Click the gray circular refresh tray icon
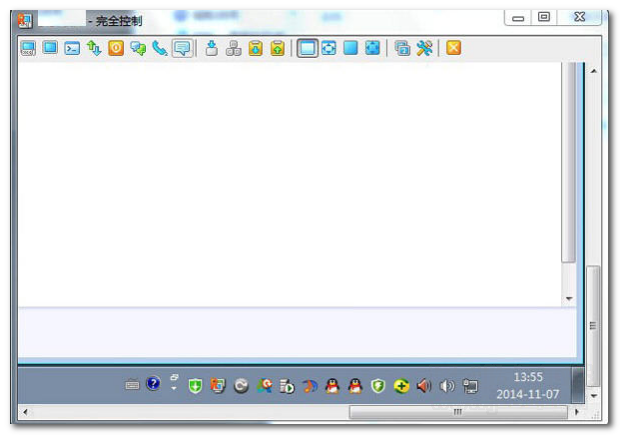 241,386
